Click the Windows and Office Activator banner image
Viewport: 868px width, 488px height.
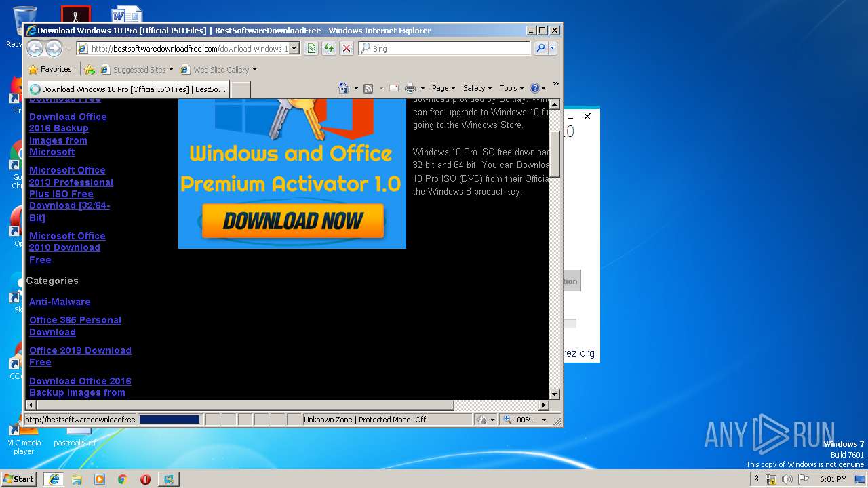pos(292,174)
